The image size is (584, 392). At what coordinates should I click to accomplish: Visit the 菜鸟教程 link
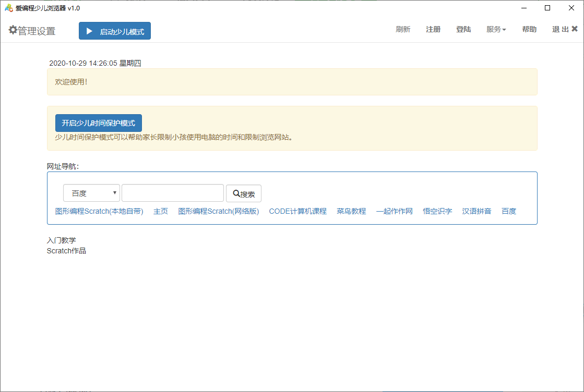(351, 211)
